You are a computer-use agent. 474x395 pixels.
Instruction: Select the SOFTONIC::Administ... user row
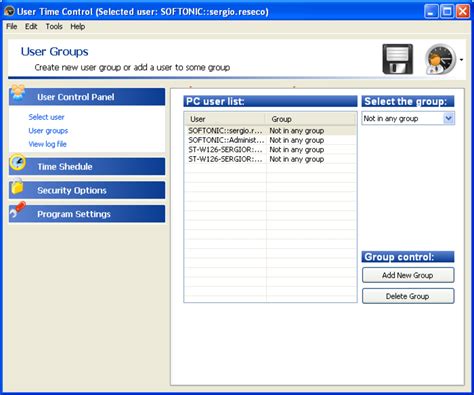click(x=270, y=140)
